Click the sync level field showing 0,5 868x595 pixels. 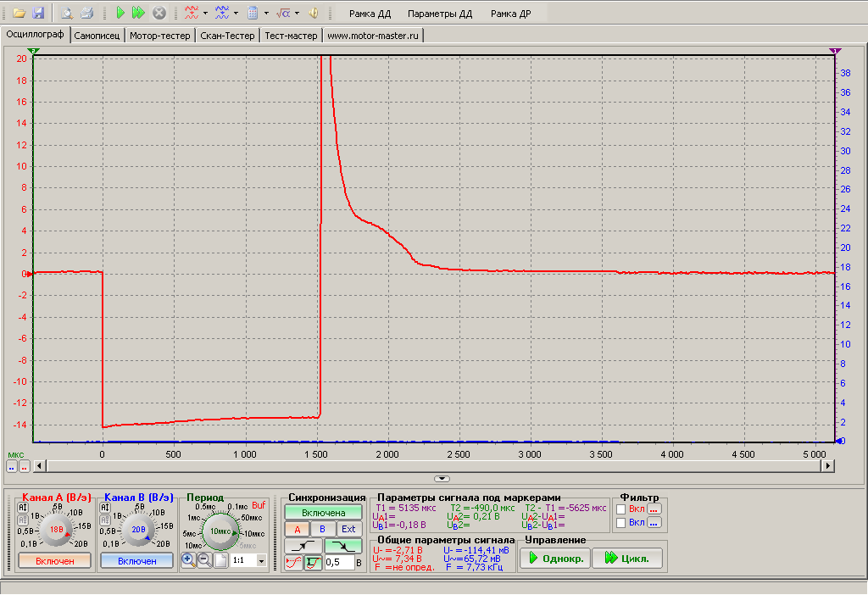(x=339, y=562)
